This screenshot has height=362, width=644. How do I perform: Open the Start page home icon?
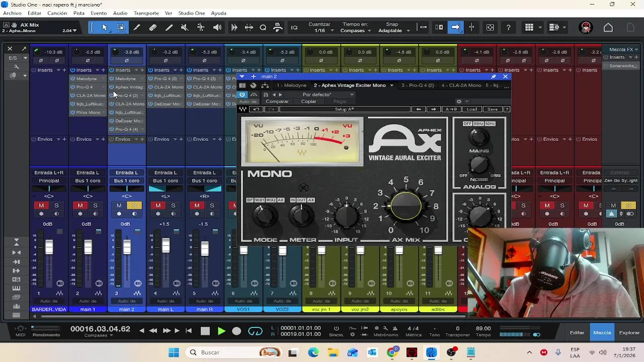tap(608, 28)
